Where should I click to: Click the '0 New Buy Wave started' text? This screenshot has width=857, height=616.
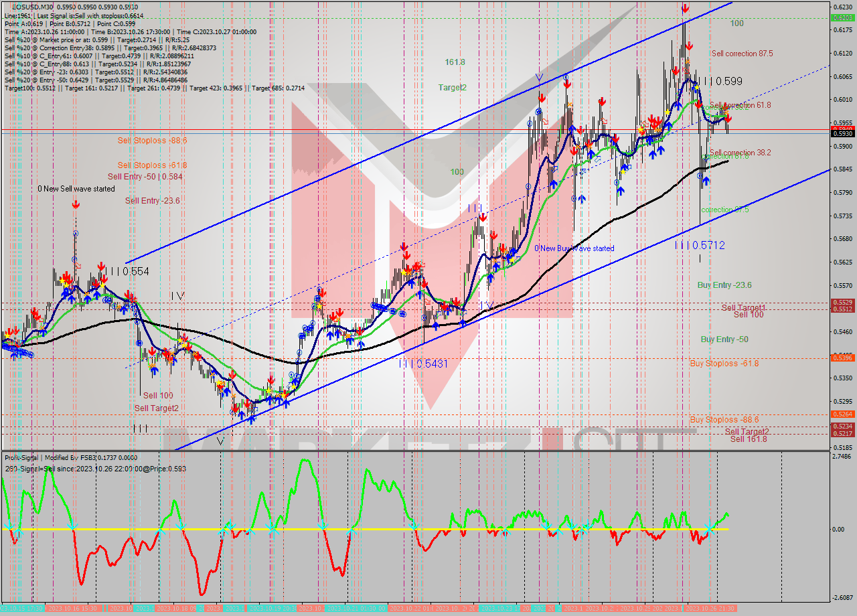click(574, 248)
